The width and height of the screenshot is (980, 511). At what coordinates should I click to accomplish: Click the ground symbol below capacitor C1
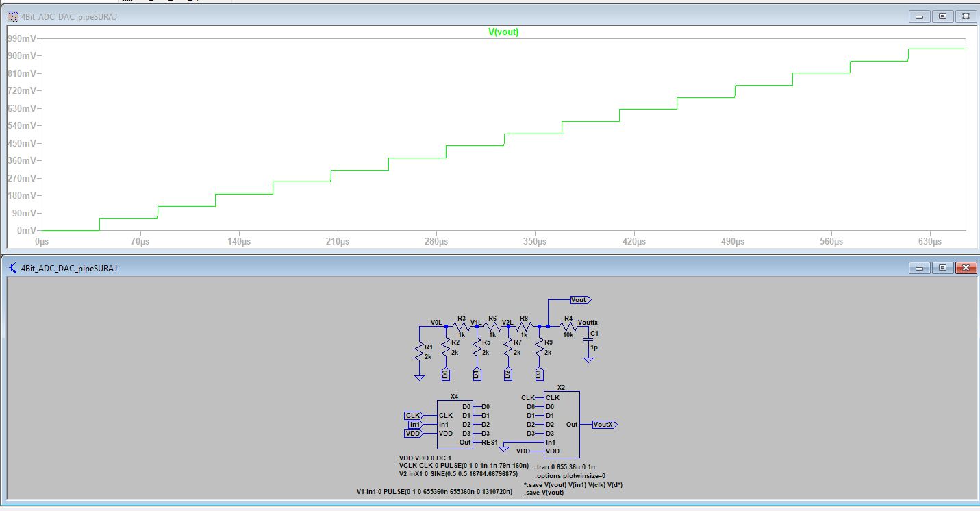[588, 359]
